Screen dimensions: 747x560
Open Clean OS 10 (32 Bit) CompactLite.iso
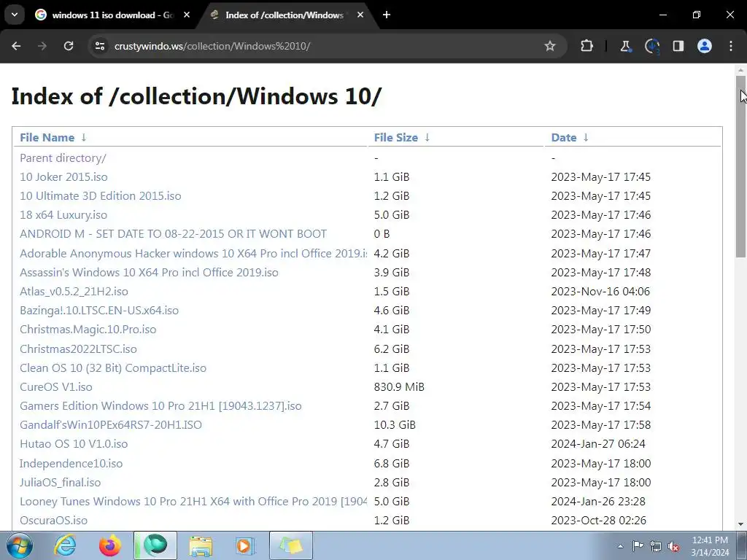point(113,368)
